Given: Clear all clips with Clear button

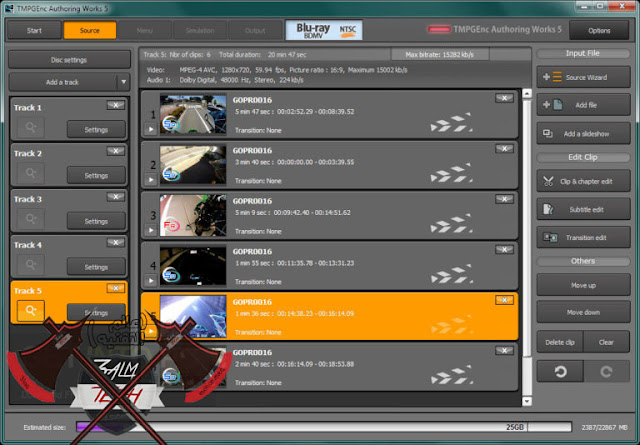Looking at the screenshot, I should 607,342.
